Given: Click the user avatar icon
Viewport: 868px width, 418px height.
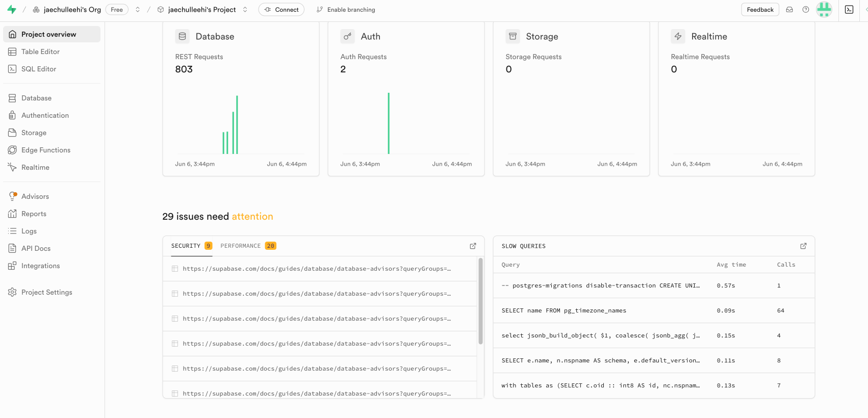Looking at the screenshot, I should (x=824, y=10).
